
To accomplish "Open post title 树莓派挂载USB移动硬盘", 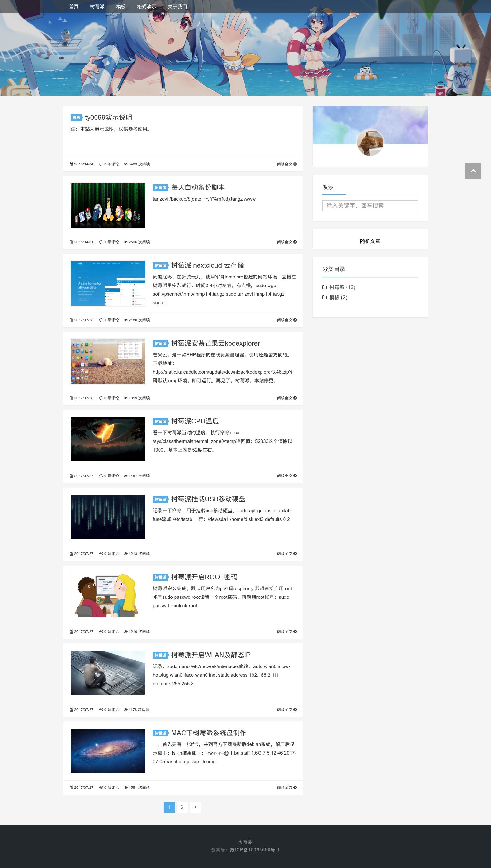I will [x=208, y=499].
